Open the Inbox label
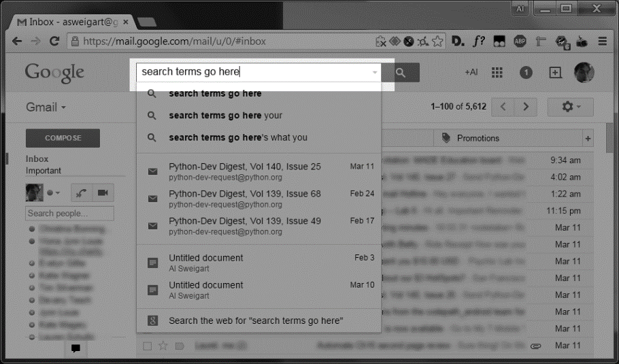 pyautogui.click(x=37, y=159)
